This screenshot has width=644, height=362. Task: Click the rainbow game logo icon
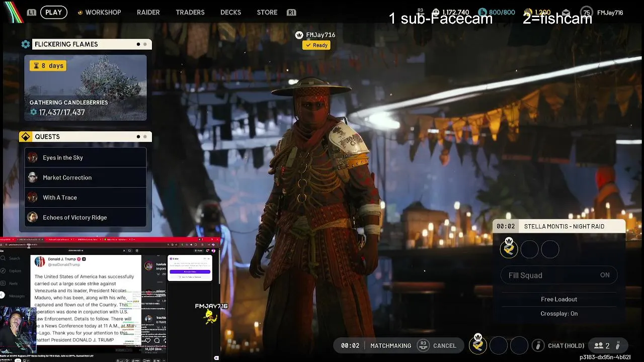14,12
